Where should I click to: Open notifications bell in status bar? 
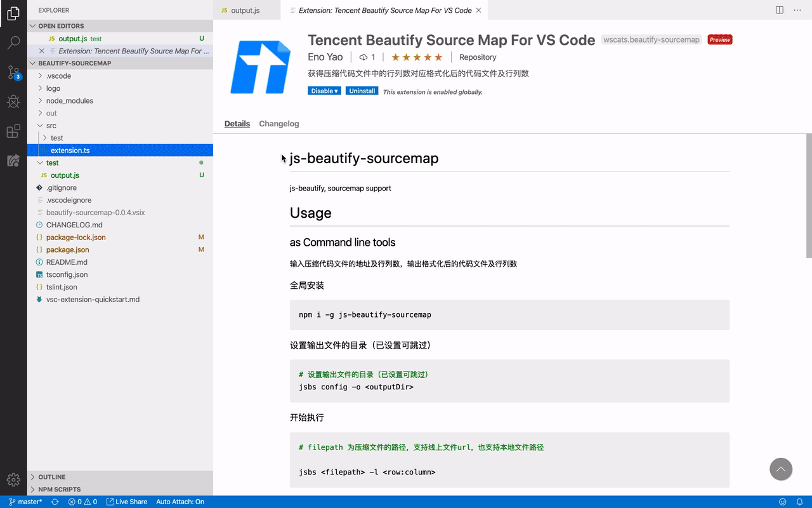[x=800, y=502]
